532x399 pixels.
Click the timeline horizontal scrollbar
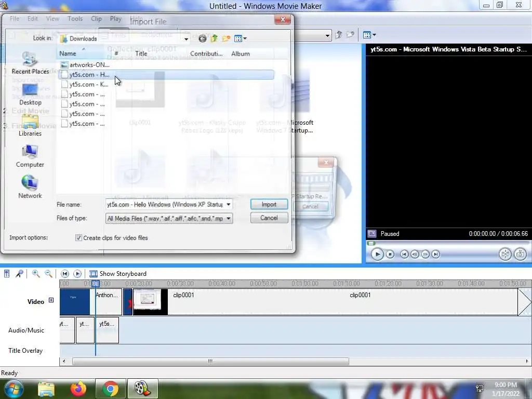point(210,362)
